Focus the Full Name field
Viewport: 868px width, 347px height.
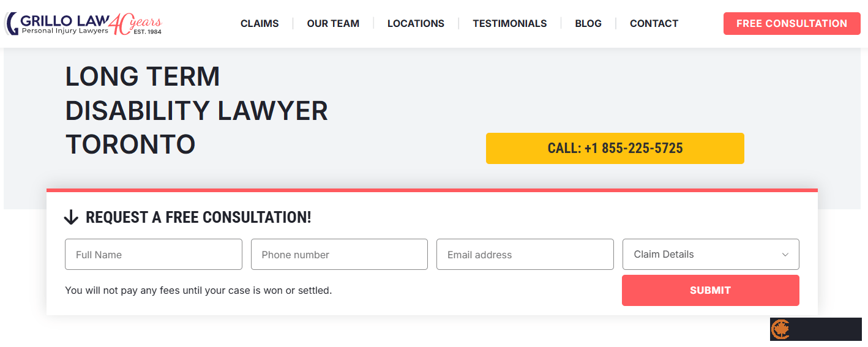[x=153, y=255]
